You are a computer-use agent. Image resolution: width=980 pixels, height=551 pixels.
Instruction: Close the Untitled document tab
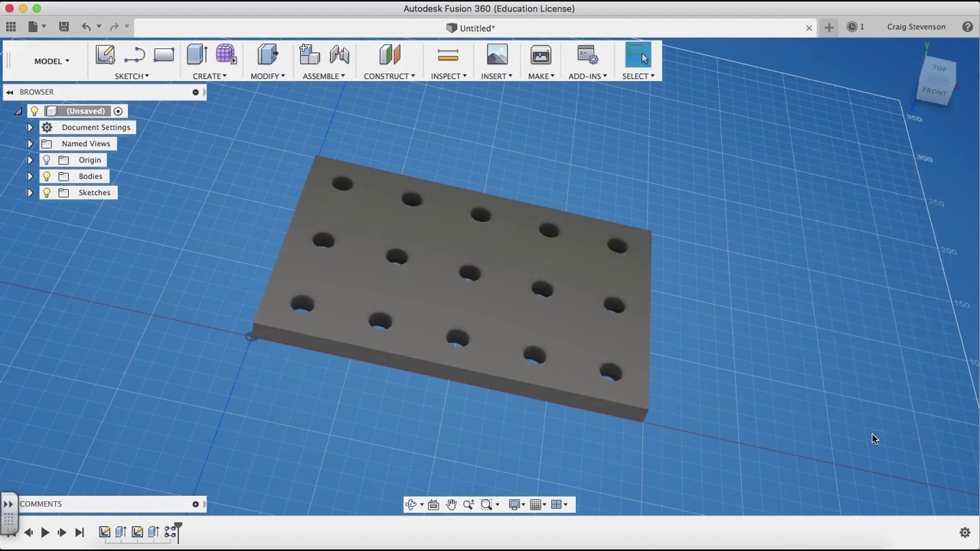click(x=808, y=28)
